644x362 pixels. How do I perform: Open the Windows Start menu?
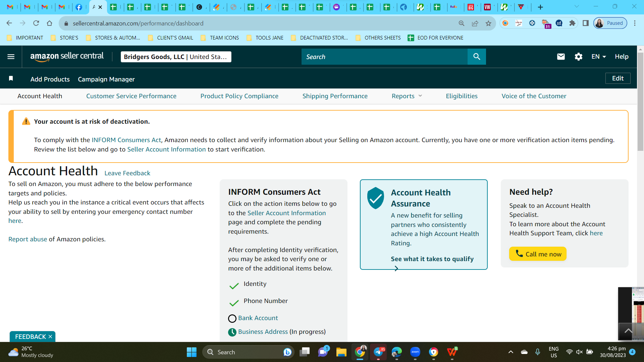click(192, 352)
